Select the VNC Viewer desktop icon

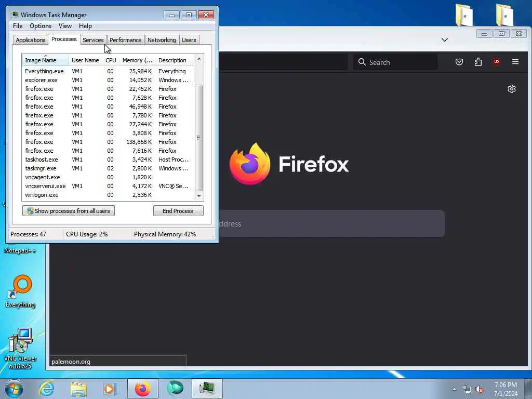pyautogui.click(x=20, y=349)
